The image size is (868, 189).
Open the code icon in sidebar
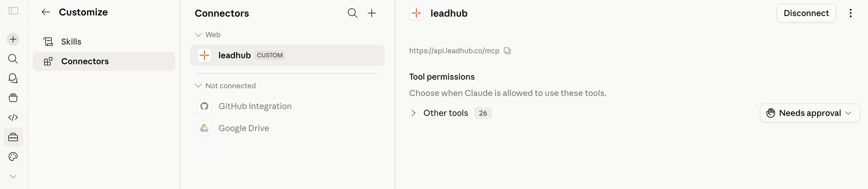point(13,117)
